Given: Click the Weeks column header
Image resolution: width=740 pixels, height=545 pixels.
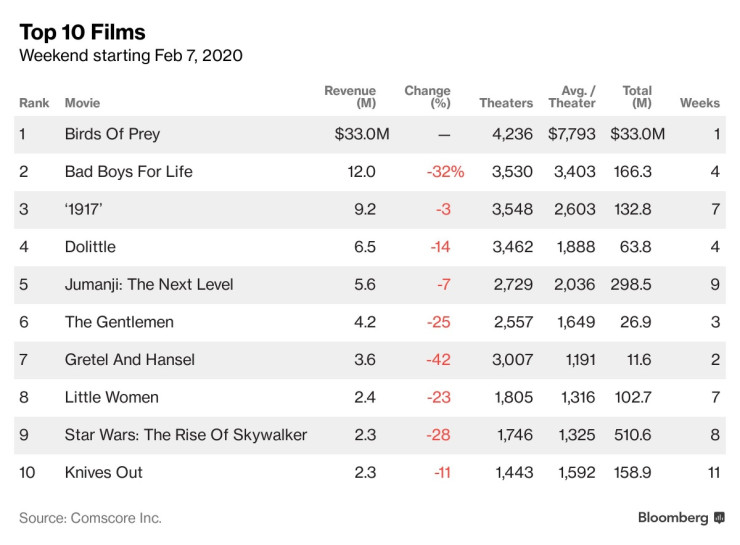Looking at the screenshot, I should point(700,103).
